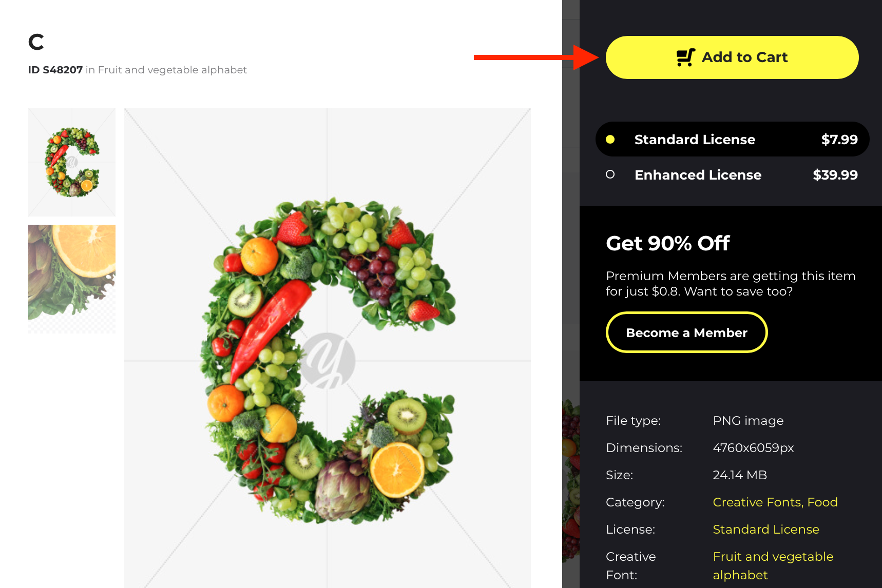The image size is (882, 588).
Task: Click the Enhanced License label text
Action: 698,175
